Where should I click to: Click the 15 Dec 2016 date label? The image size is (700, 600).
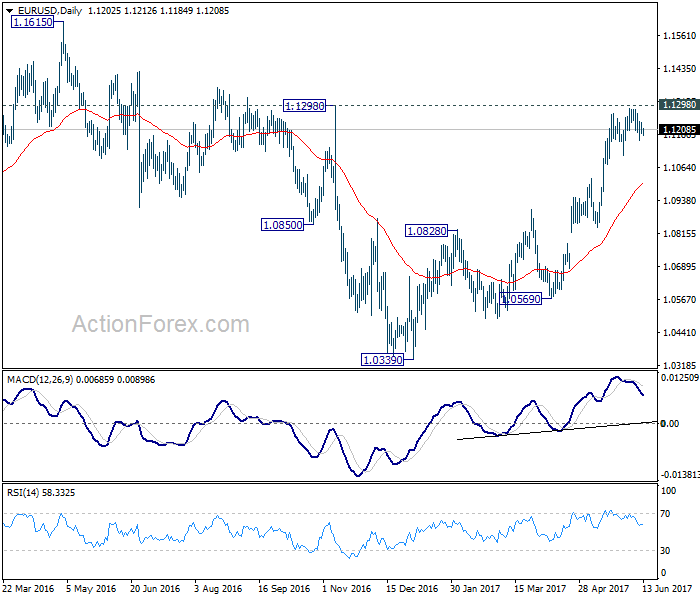[x=412, y=589]
